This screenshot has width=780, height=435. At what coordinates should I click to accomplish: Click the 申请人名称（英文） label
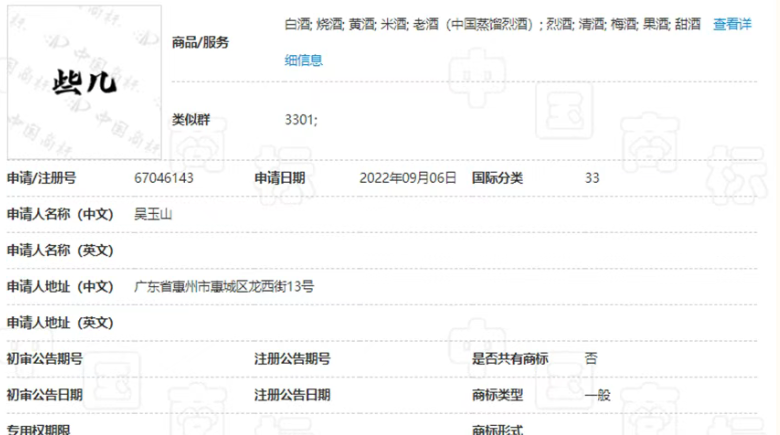point(60,250)
